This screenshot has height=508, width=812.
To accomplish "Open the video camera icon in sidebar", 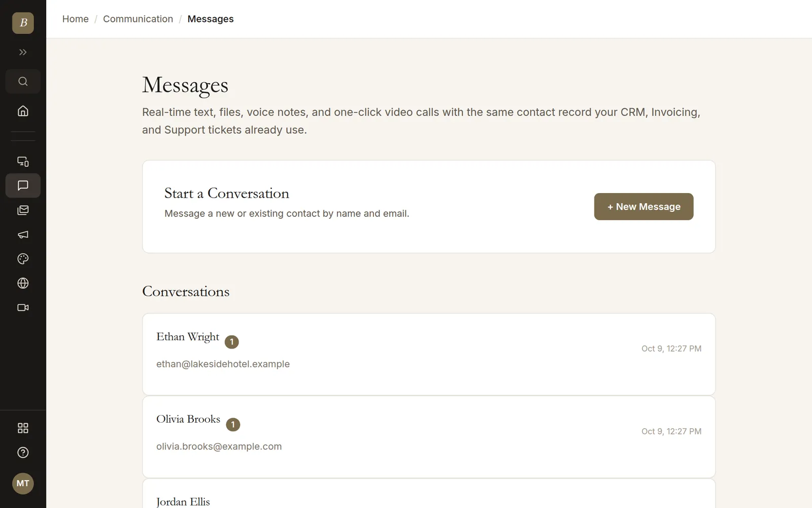I will click(23, 308).
